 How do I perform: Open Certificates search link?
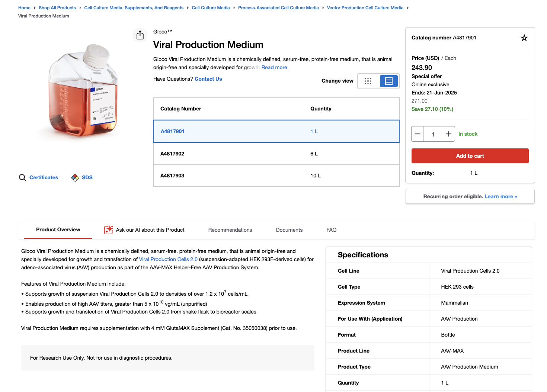pyautogui.click(x=44, y=177)
